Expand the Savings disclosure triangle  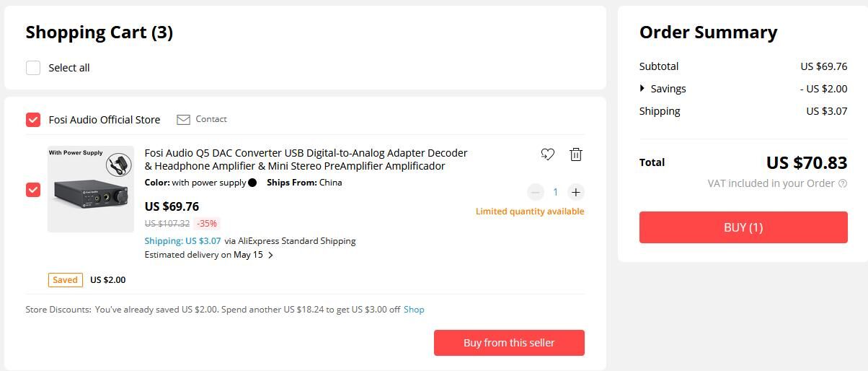coord(642,89)
